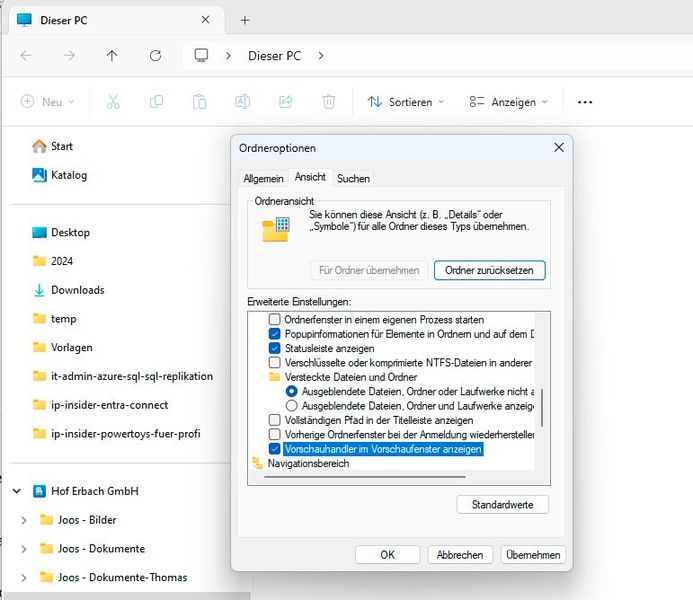The width and height of the screenshot is (693, 600).
Task: Switch to the Suchen tab
Action: click(353, 178)
